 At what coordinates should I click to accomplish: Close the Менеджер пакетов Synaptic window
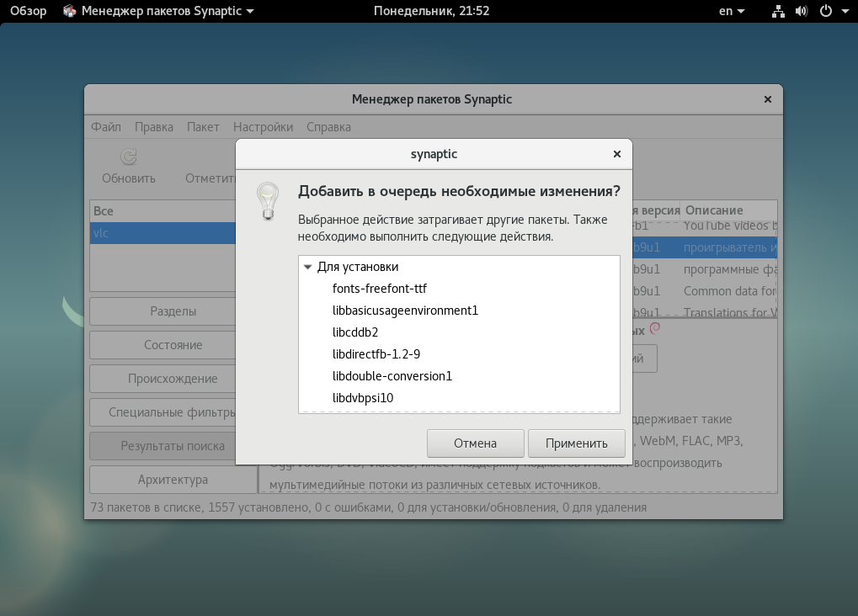coord(768,99)
